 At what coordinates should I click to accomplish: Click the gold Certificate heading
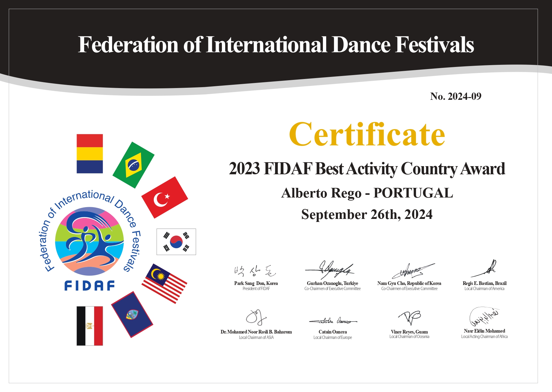367,134
